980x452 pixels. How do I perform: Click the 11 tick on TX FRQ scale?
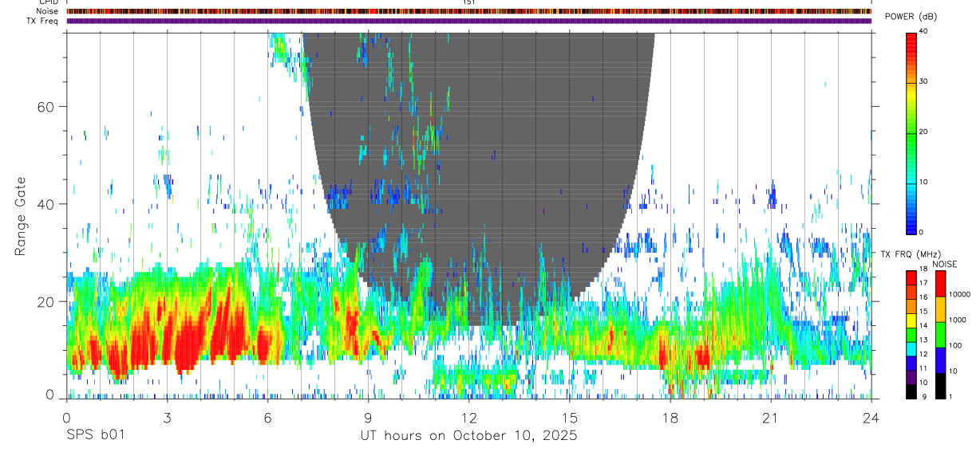pyautogui.click(x=923, y=369)
